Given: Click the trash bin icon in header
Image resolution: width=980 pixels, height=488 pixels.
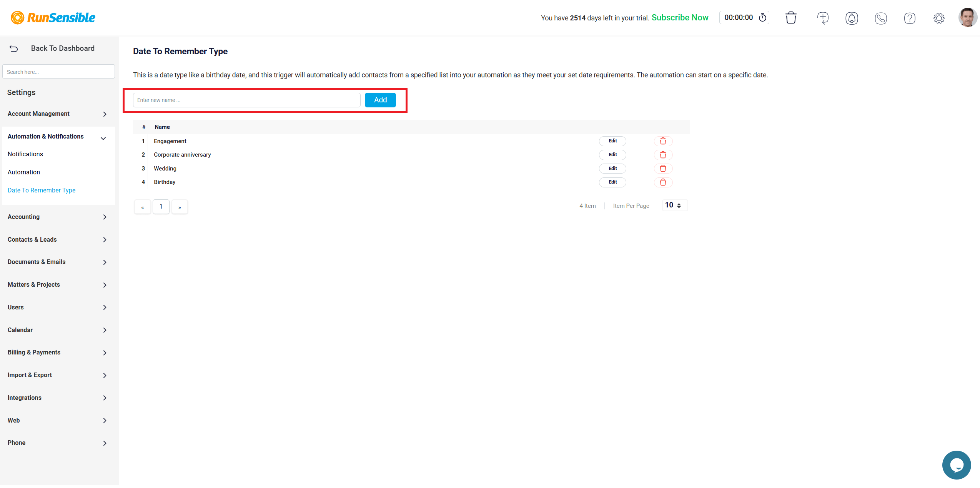Looking at the screenshot, I should pyautogui.click(x=790, y=18).
